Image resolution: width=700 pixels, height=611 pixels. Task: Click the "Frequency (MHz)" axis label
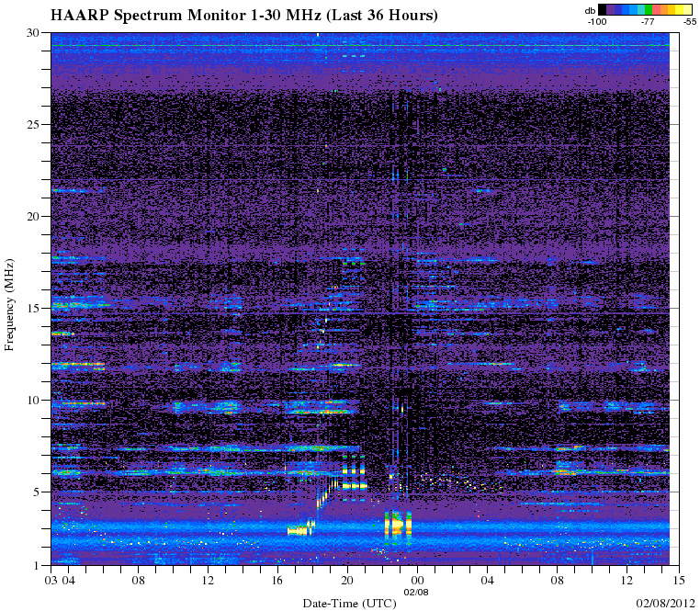click(9, 305)
